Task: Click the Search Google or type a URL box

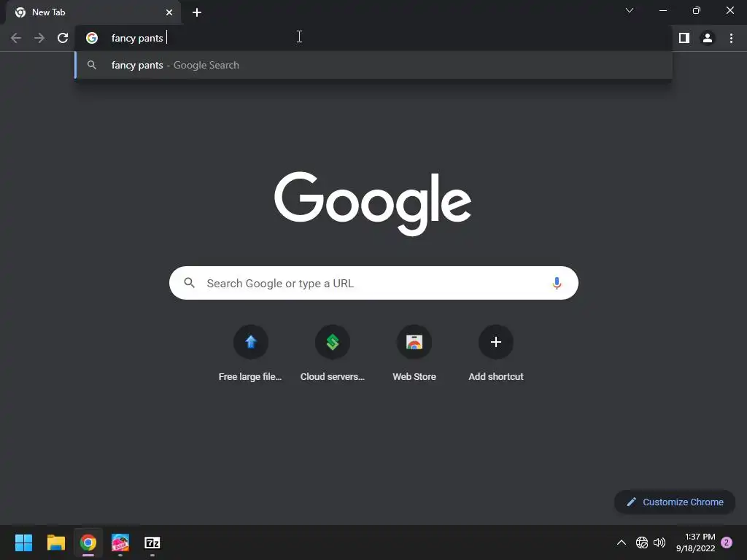Action: 373,284
